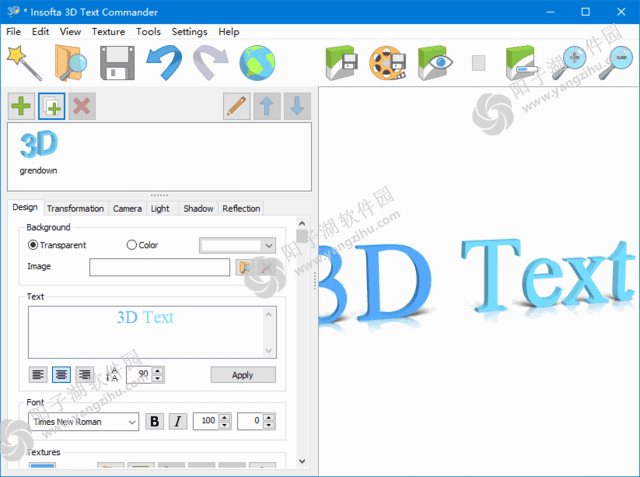Save animation using film reel icon
The height and width of the screenshot is (477, 640).
click(x=388, y=63)
